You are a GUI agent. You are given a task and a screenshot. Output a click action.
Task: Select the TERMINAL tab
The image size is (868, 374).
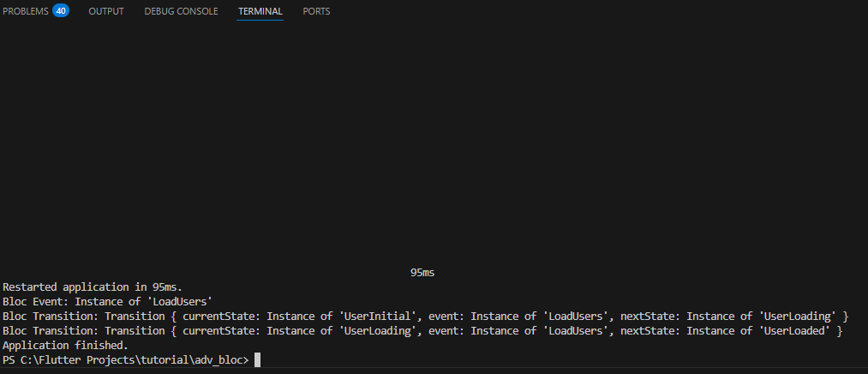(260, 11)
